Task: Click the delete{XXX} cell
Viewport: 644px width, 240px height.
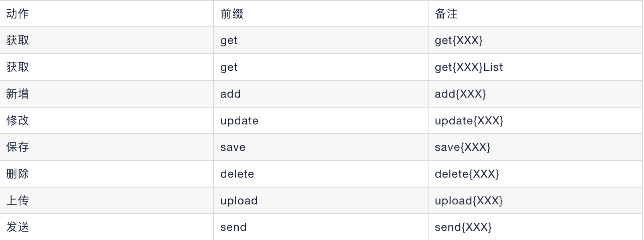Action: tap(467, 174)
